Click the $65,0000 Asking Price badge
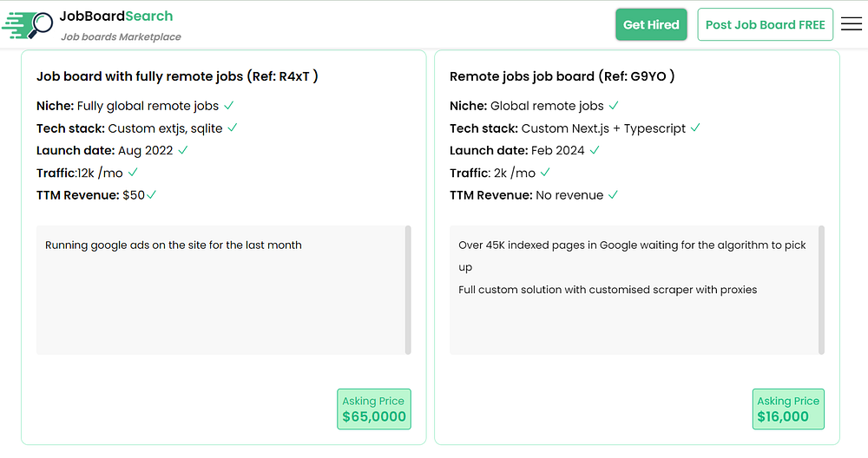Screen dimensions: 868x458 (x=373, y=409)
